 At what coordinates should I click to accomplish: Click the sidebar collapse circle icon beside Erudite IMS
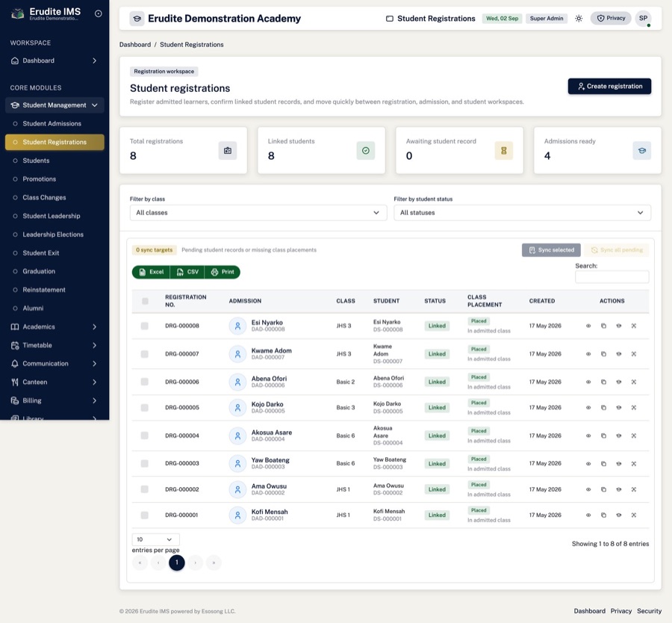[98, 13]
